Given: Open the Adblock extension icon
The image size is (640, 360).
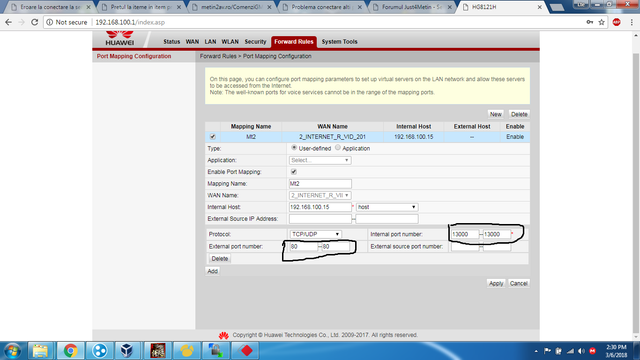Looking at the screenshot, I should [616, 22].
